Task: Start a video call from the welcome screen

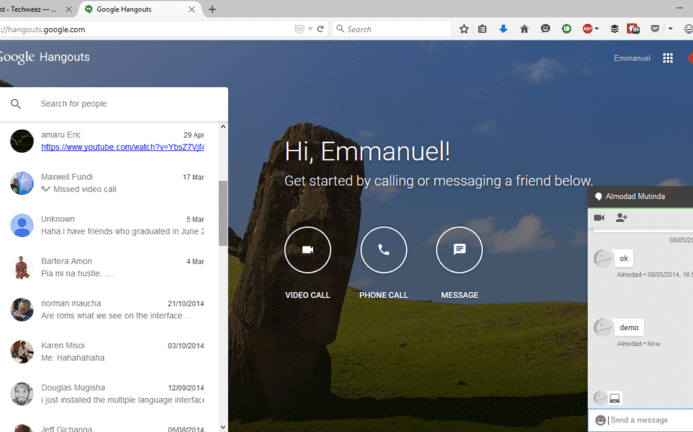Action: point(308,250)
